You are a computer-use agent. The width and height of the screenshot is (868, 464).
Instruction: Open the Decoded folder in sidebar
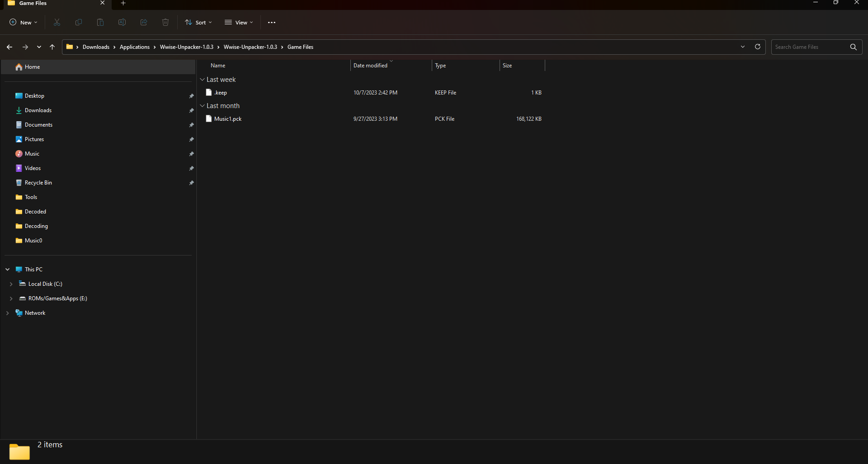[35, 212]
